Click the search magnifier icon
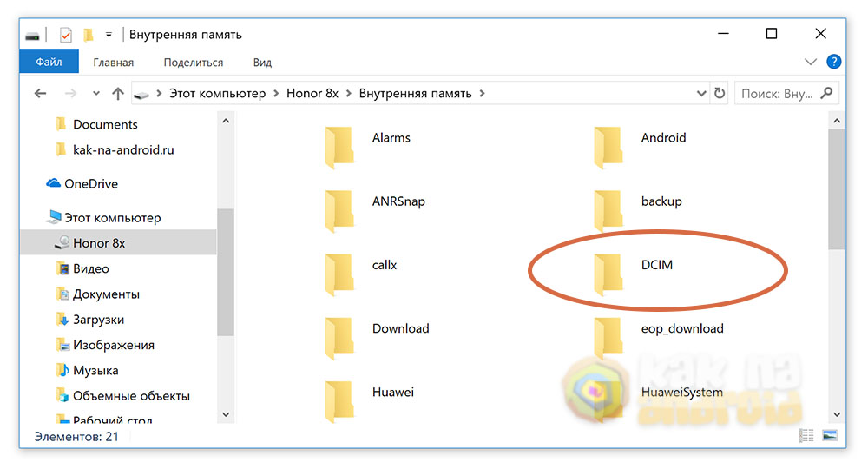The width and height of the screenshot is (868, 469). tap(826, 93)
